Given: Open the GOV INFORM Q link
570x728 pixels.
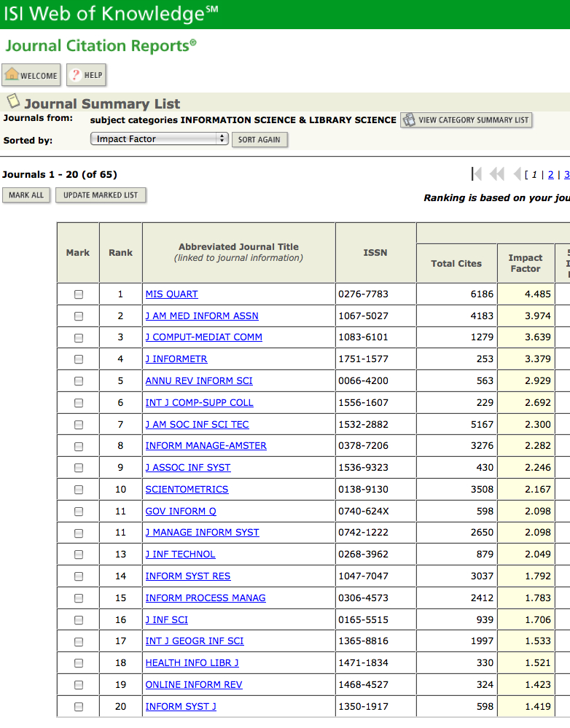Looking at the screenshot, I should coord(181,511).
